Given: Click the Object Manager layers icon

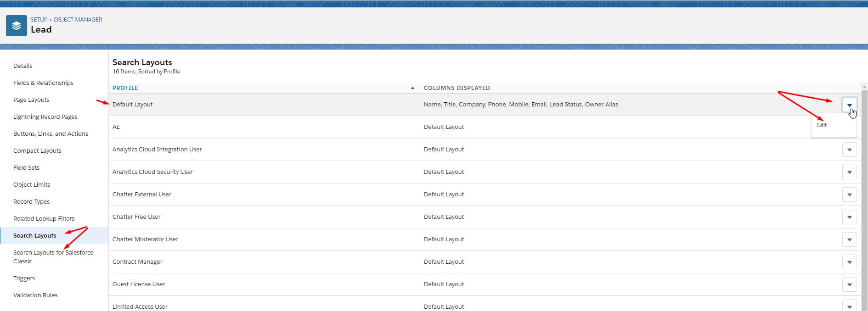Looking at the screenshot, I should coord(17,26).
